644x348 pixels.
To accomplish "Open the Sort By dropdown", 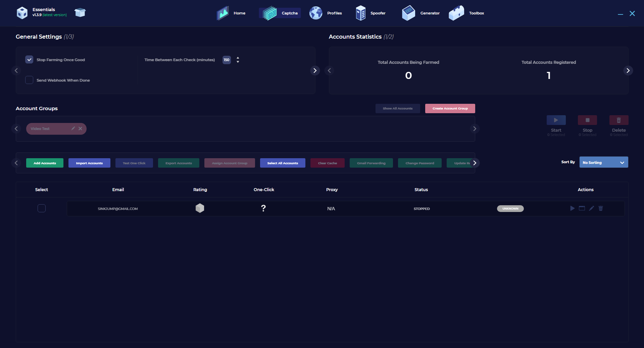I will (x=603, y=162).
